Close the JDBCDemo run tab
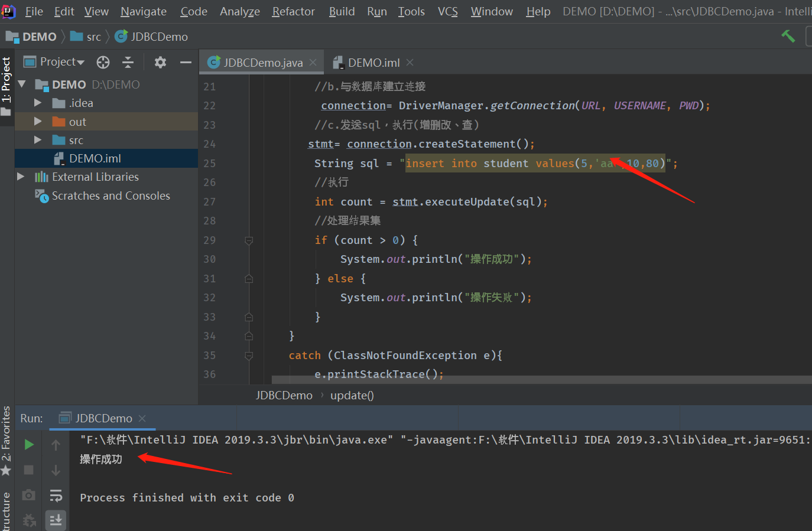The width and height of the screenshot is (812, 531). [142, 418]
